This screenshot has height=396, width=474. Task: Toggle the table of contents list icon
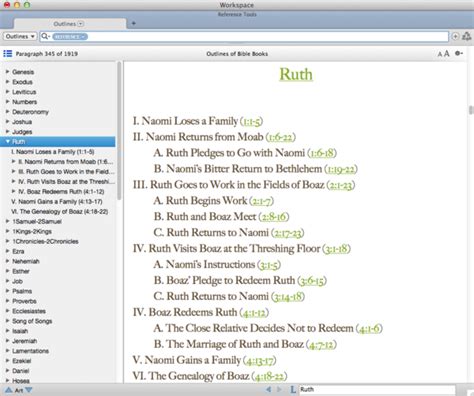coord(7,53)
